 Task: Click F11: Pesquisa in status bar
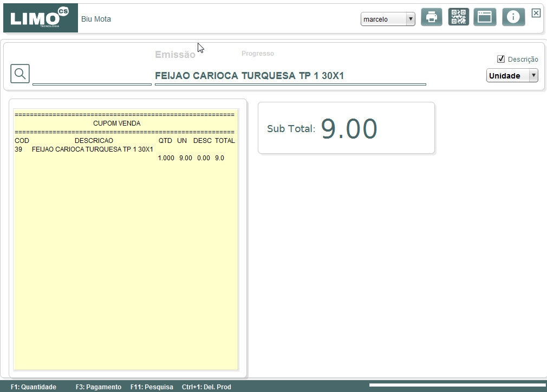pyautogui.click(x=152, y=387)
